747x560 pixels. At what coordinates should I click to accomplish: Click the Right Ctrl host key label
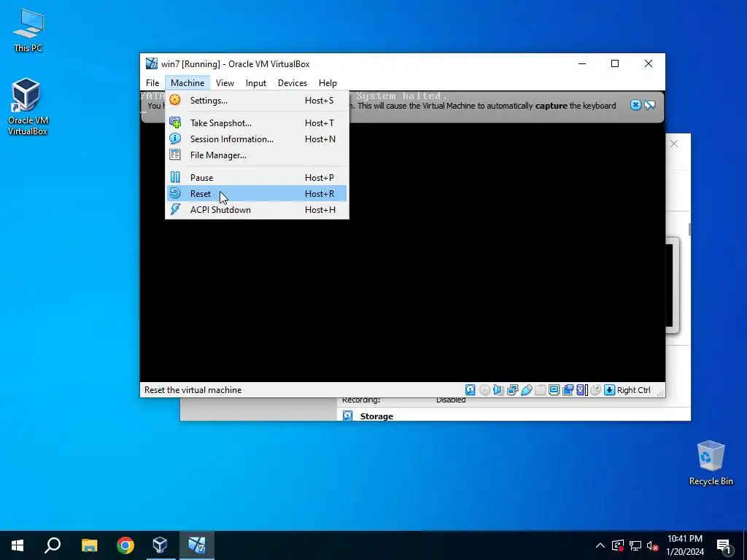coord(634,390)
